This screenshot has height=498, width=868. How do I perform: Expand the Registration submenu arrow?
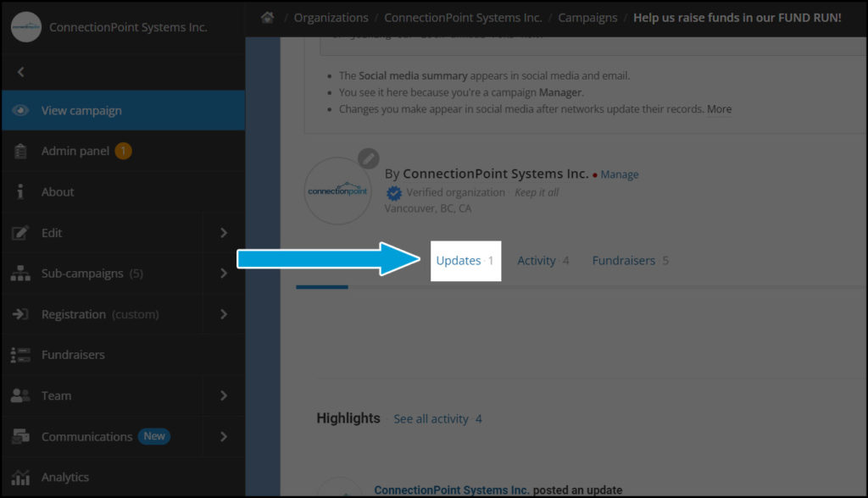coord(224,314)
